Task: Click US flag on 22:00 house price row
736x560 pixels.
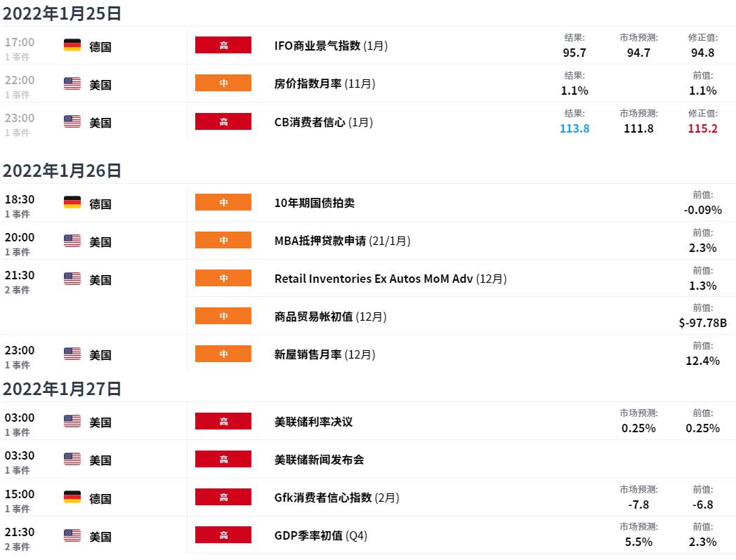Action: coord(72,84)
